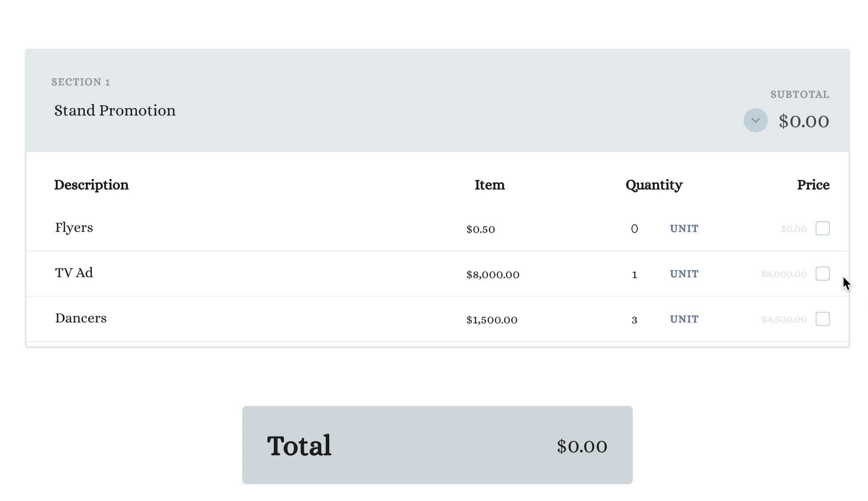
Task: Collapse the Stand Promotion section chevron
Action: tap(755, 120)
